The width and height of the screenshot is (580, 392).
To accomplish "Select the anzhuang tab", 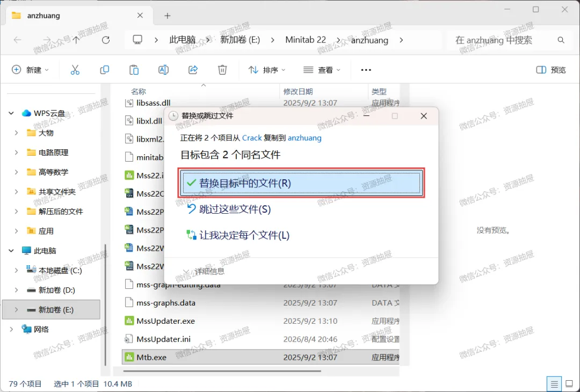I will [x=78, y=16].
